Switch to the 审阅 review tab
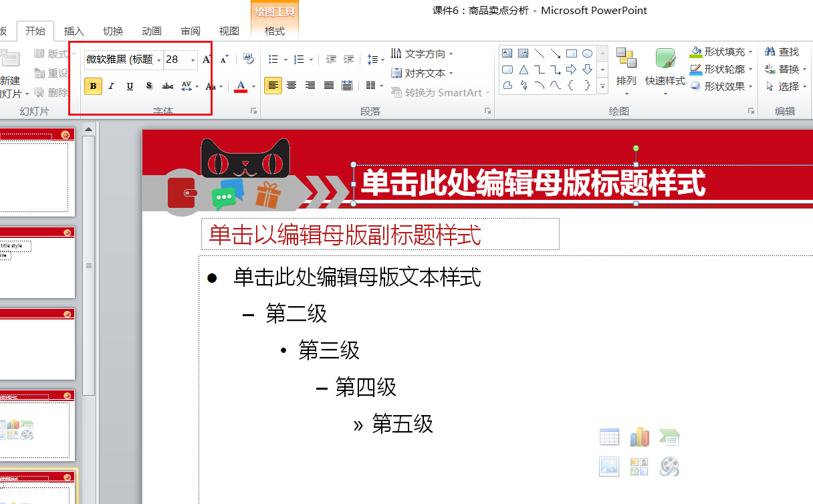This screenshot has height=504, width=813. pos(191,31)
